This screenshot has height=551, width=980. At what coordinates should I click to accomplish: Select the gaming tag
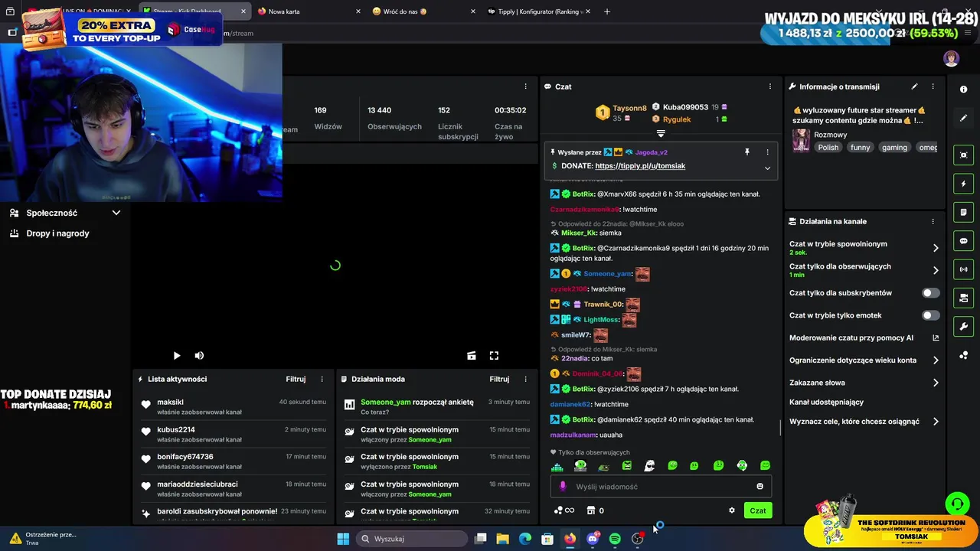tap(894, 148)
